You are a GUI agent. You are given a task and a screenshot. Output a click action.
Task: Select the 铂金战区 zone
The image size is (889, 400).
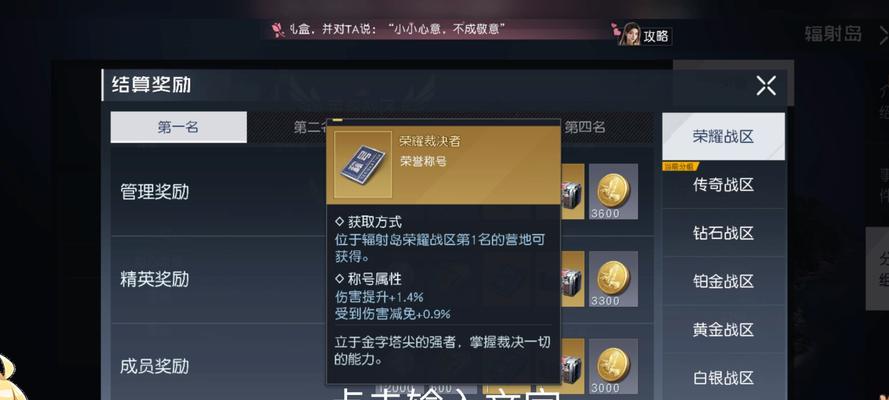tap(723, 281)
